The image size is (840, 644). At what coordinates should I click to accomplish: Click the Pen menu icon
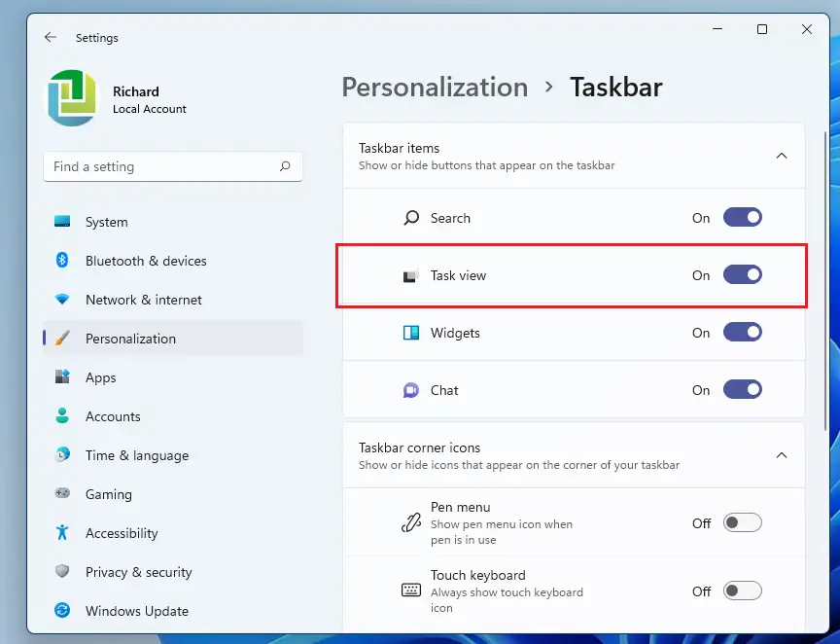(x=411, y=522)
